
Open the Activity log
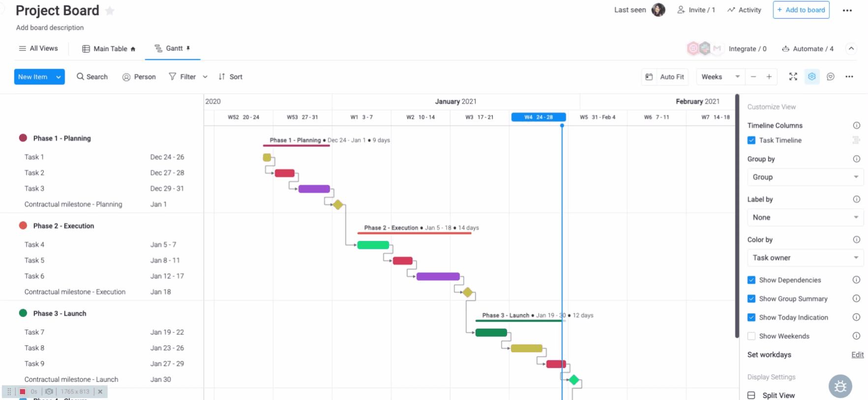tap(744, 10)
